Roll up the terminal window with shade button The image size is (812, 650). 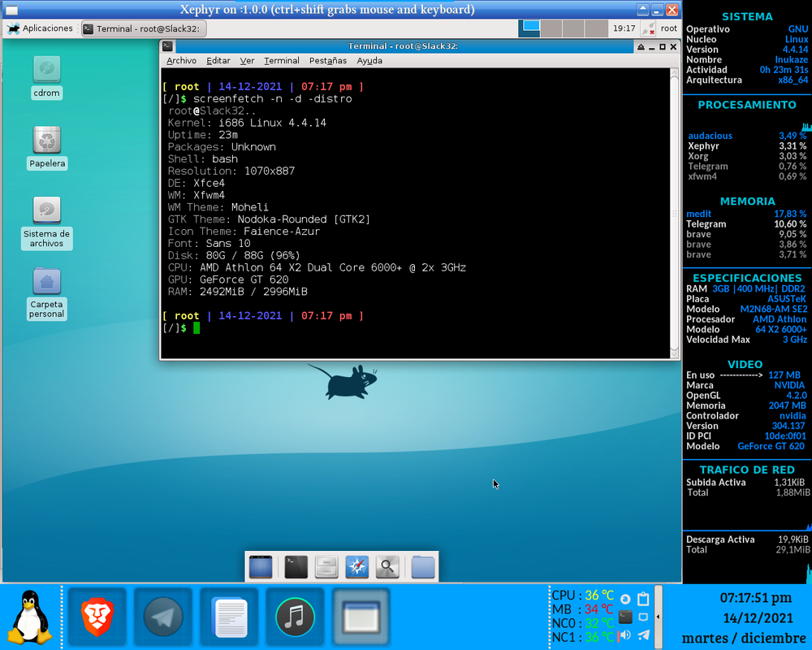(x=641, y=46)
